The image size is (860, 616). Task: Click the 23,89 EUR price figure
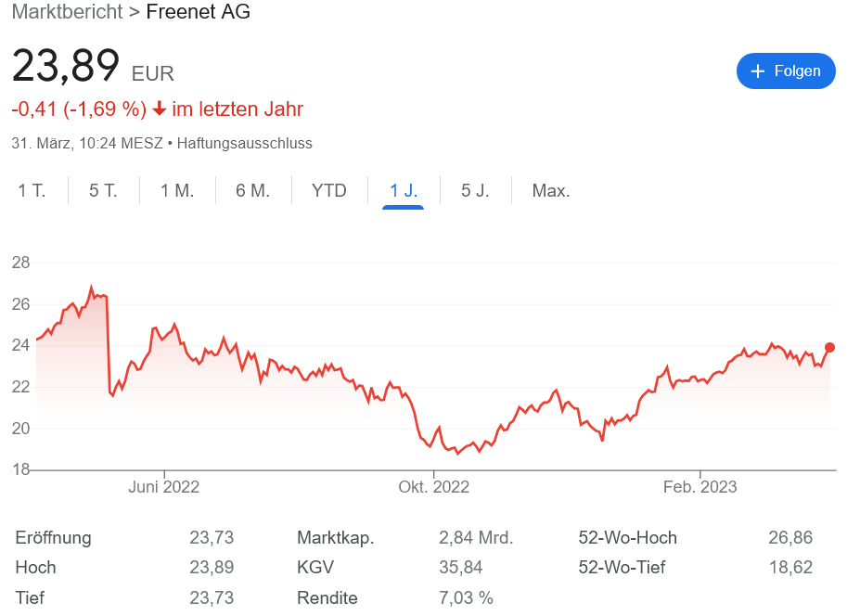pyautogui.click(x=67, y=67)
